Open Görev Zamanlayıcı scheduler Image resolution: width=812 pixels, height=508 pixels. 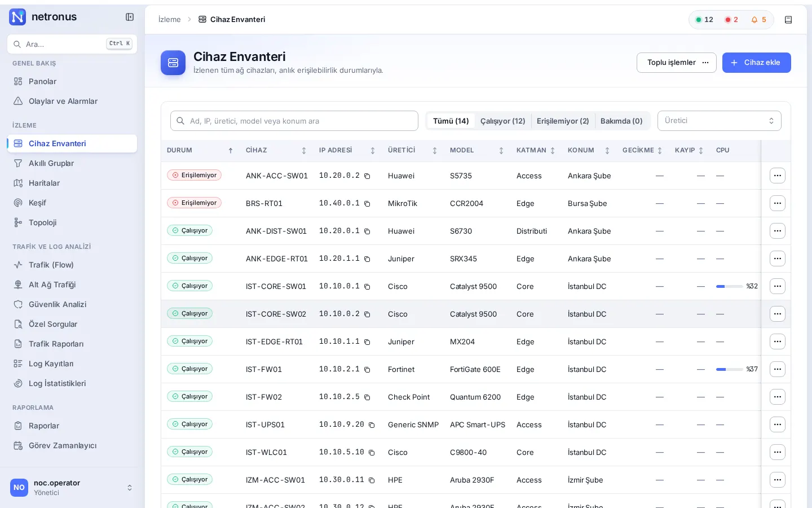click(x=72, y=445)
